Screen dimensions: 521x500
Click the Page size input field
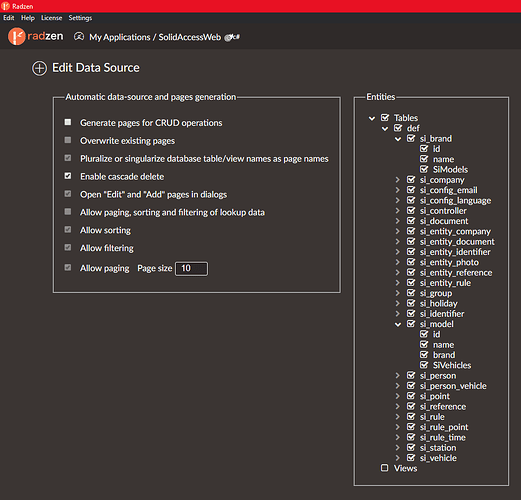(192, 269)
